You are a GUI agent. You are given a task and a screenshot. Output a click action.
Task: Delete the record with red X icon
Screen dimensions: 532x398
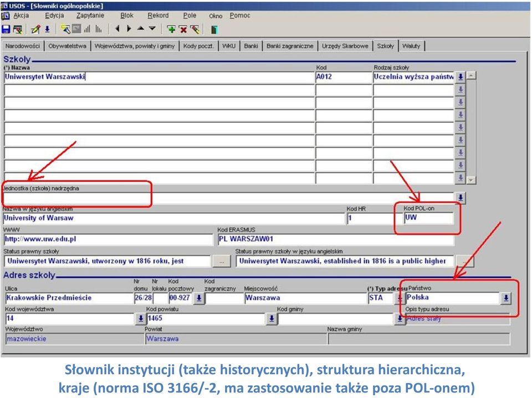point(183,29)
